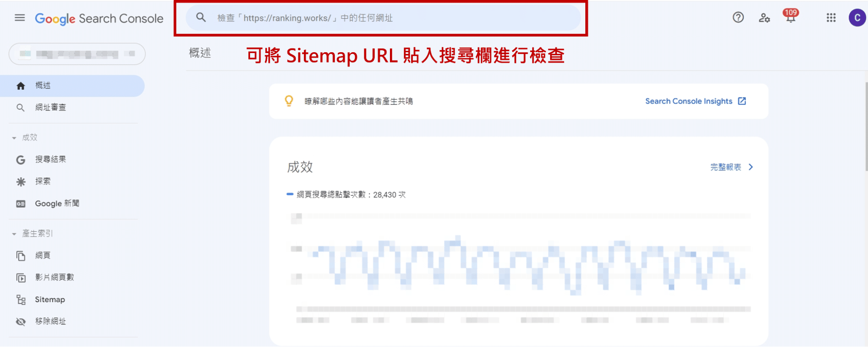The width and height of the screenshot is (868, 347).
Task: Go to 移除網址 in the sidebar
Action: (50, 321)
